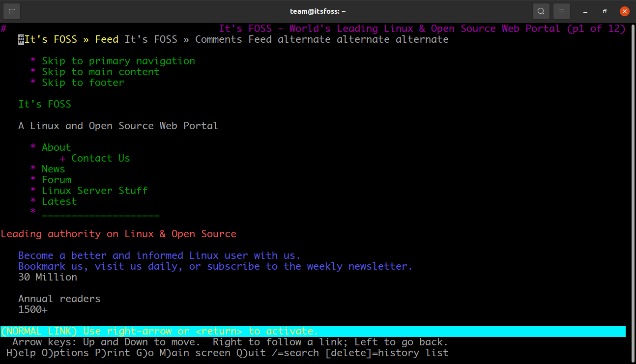
Task: Open the Linux Server Stuff link
Action: (x=95, y=191)
